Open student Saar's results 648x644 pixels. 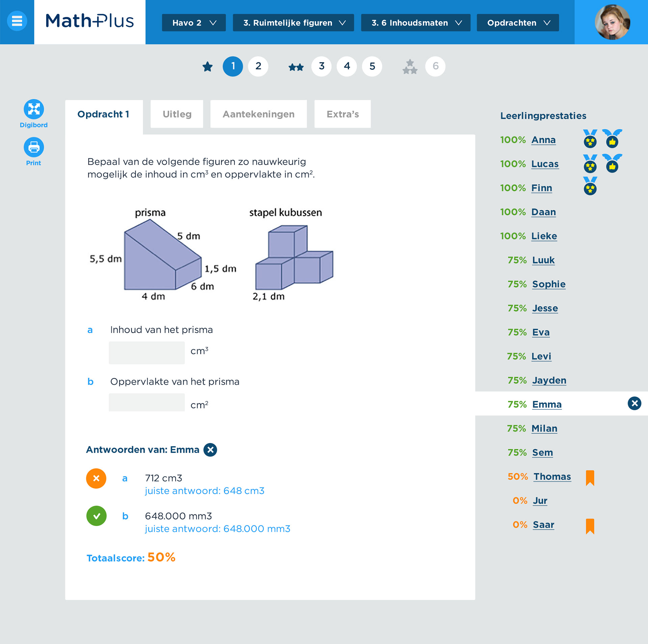pyautogui.click(x=543, y=525)
